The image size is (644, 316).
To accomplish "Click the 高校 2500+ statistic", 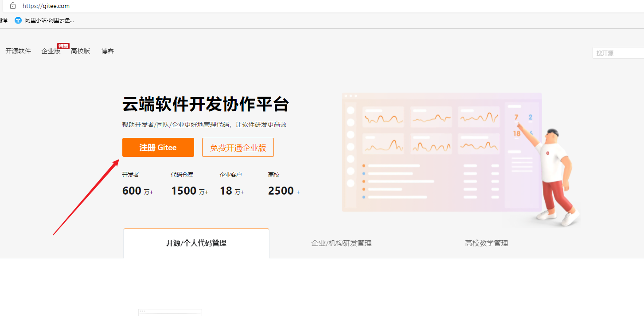I will coord(284,184).
